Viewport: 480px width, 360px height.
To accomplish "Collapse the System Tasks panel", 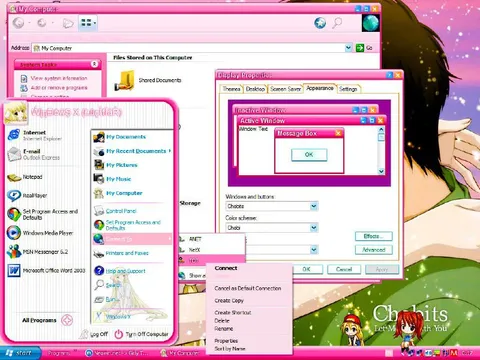I will pos(94,64).
